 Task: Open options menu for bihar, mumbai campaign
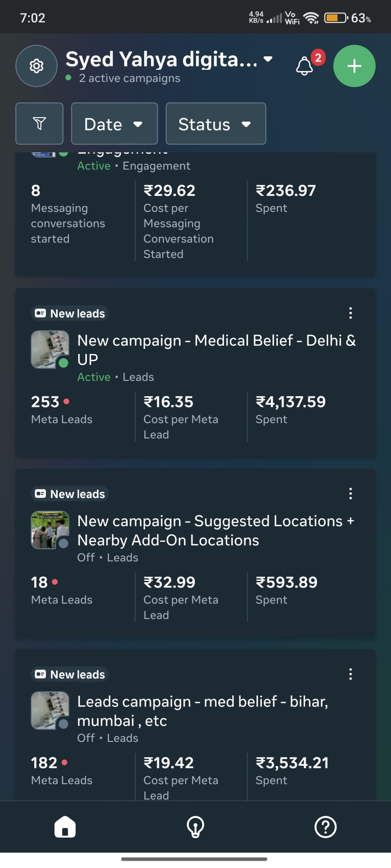click(350, 674)
